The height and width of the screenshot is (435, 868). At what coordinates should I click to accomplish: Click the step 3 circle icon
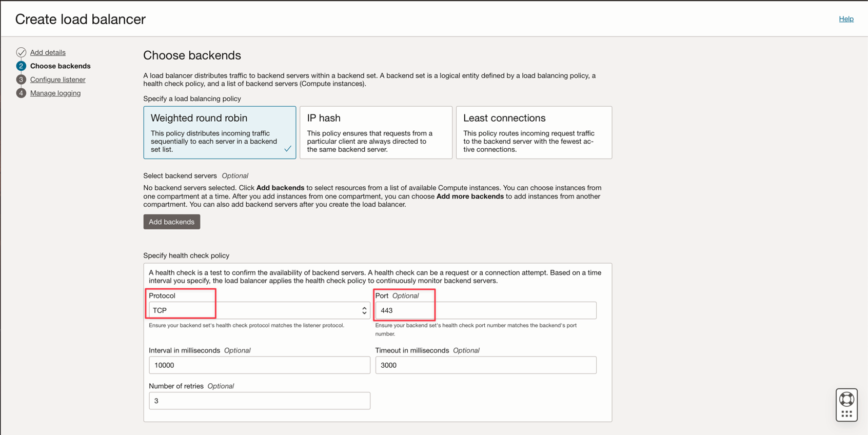point(21,80)
